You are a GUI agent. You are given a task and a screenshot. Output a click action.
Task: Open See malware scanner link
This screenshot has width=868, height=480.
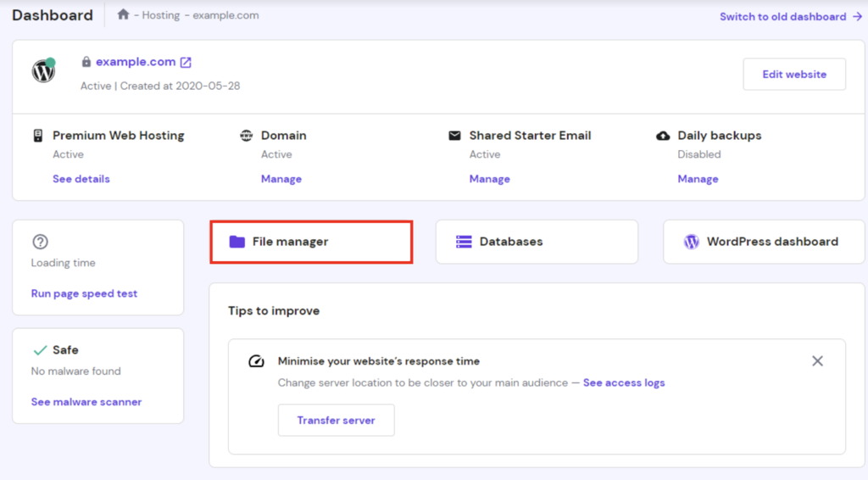[86, 402]
